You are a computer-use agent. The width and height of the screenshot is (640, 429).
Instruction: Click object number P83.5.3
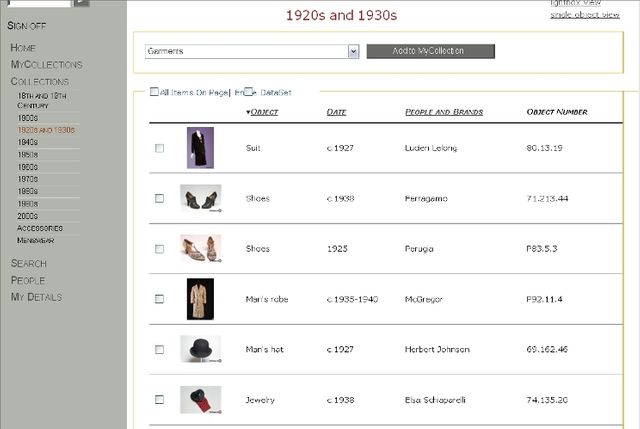click(x=542, y=249)
